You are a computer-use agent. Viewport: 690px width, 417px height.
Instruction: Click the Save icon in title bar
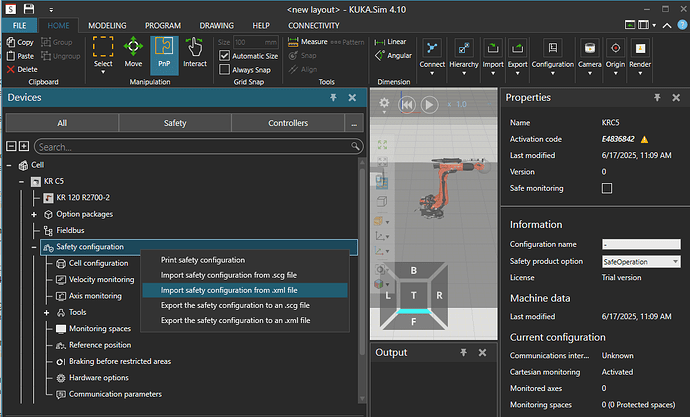(x=29, y=8)
